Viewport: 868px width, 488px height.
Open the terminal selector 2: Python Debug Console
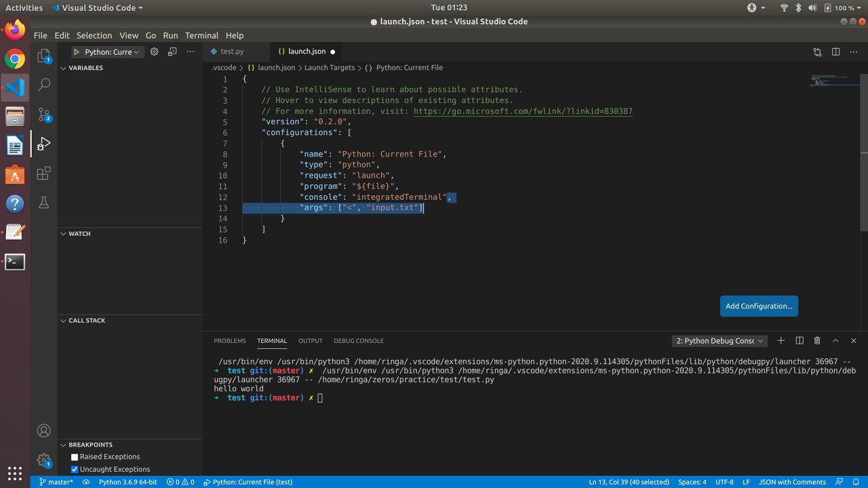point(719,341)
